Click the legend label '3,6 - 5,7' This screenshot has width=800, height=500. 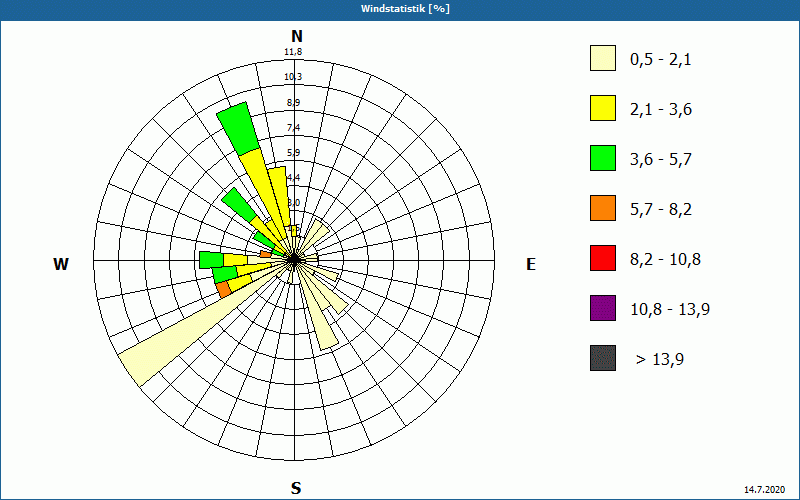[x=661, y=160]
